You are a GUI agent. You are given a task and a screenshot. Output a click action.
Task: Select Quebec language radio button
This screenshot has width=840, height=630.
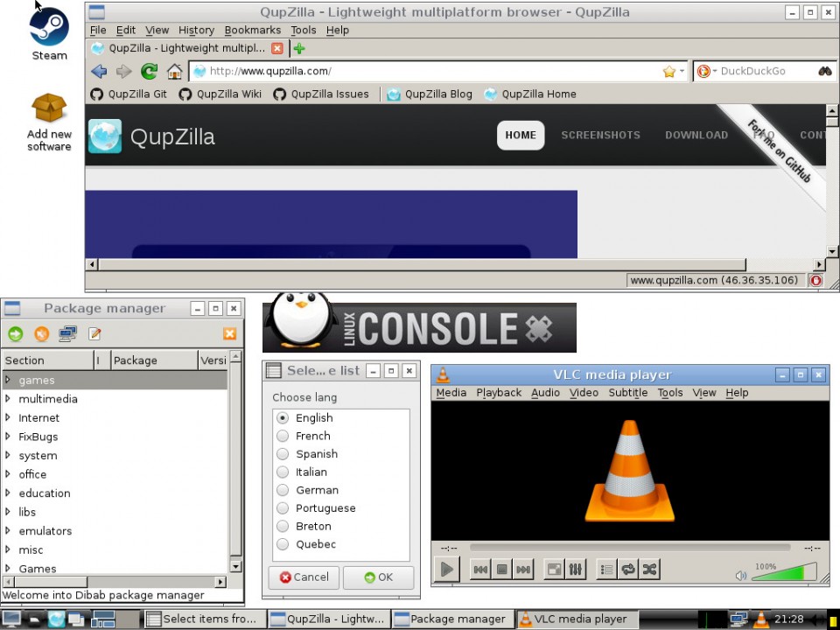(x=283, y=544)
